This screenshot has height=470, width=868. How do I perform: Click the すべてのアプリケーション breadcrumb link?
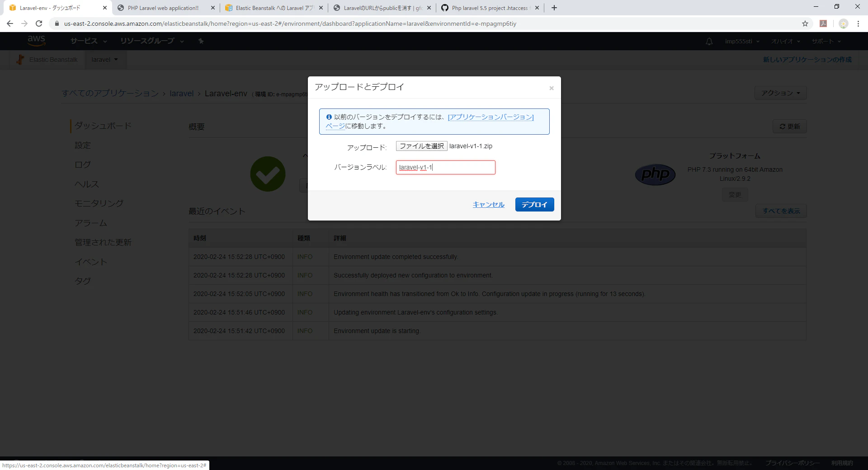(x=110, y=94)
